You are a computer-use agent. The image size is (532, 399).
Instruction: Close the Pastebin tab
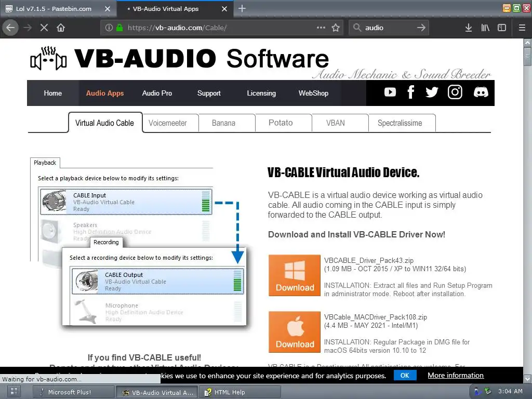108,9
